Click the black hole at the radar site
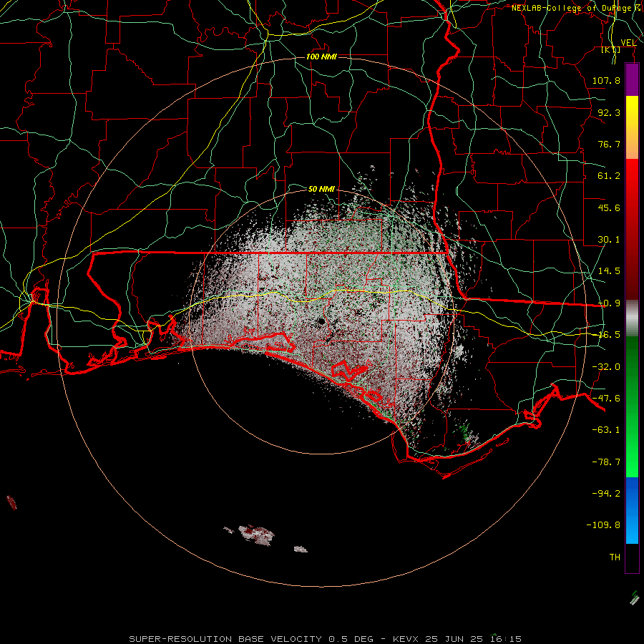Viewport: 644px width, 644px height. tap(321, 321)
